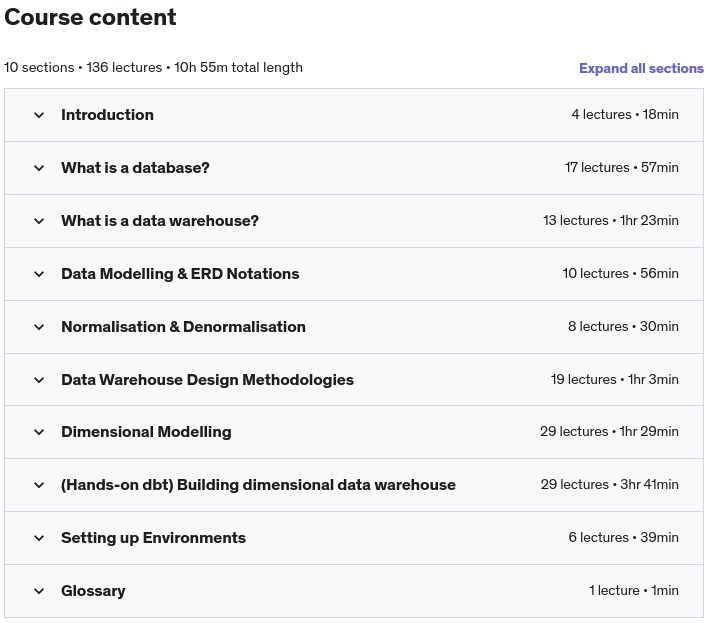Select the Glossary section heading

(x=93, y=591)
